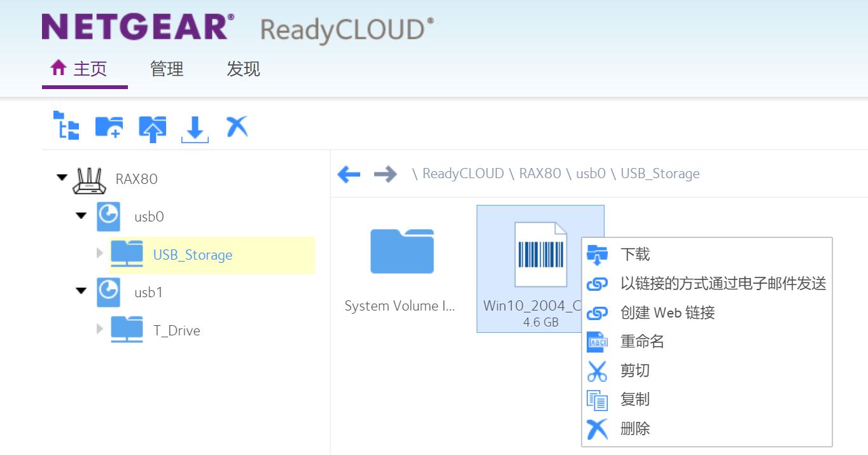Image resolution: width=868 pixels, height=455 pixels.
Task: Click the Web link icon in context menu
Action: [x=597, y=313]
